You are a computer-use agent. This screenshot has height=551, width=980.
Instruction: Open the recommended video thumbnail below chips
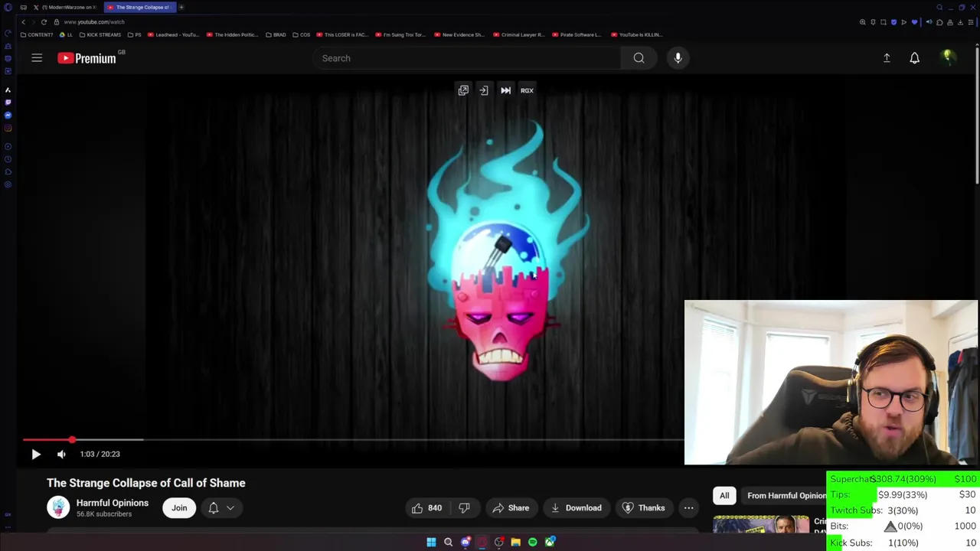[761, 524]
